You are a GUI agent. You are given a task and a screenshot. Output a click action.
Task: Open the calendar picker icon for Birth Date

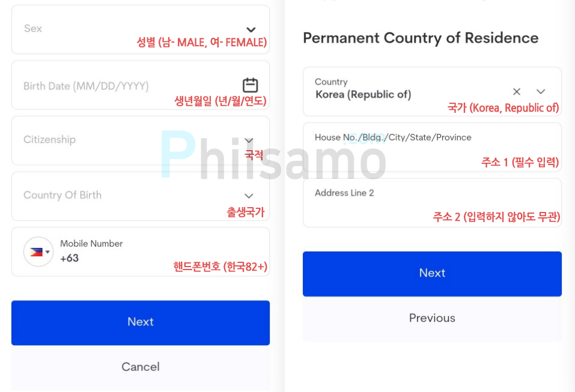(x=250, y=85)
